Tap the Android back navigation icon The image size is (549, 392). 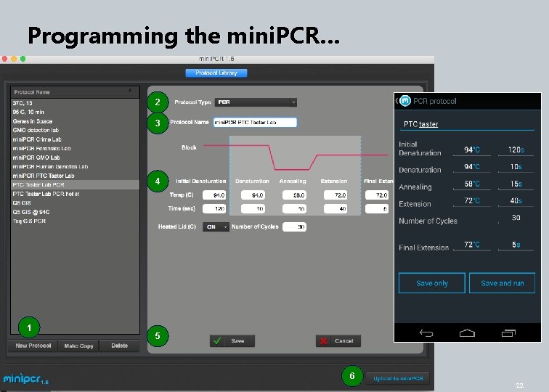[426, 333]
